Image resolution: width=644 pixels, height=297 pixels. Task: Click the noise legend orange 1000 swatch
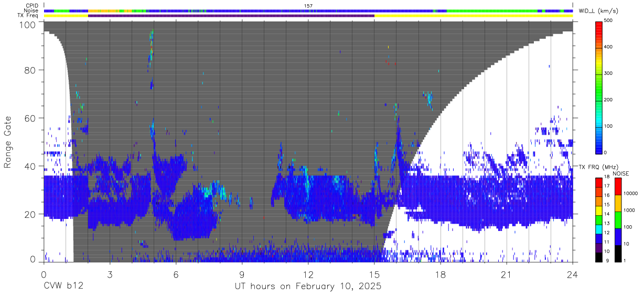click(x=618, y=203)
